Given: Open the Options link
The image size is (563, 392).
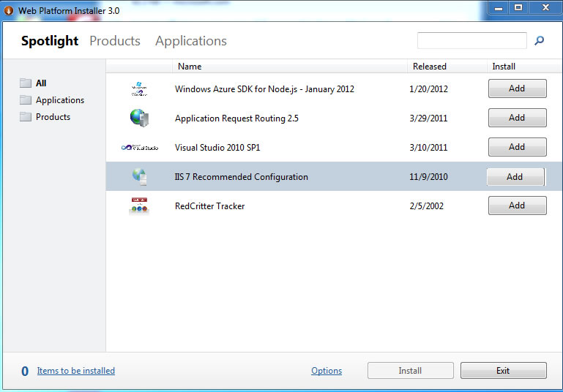Looking at the screenshot, I should coord(327,371).
